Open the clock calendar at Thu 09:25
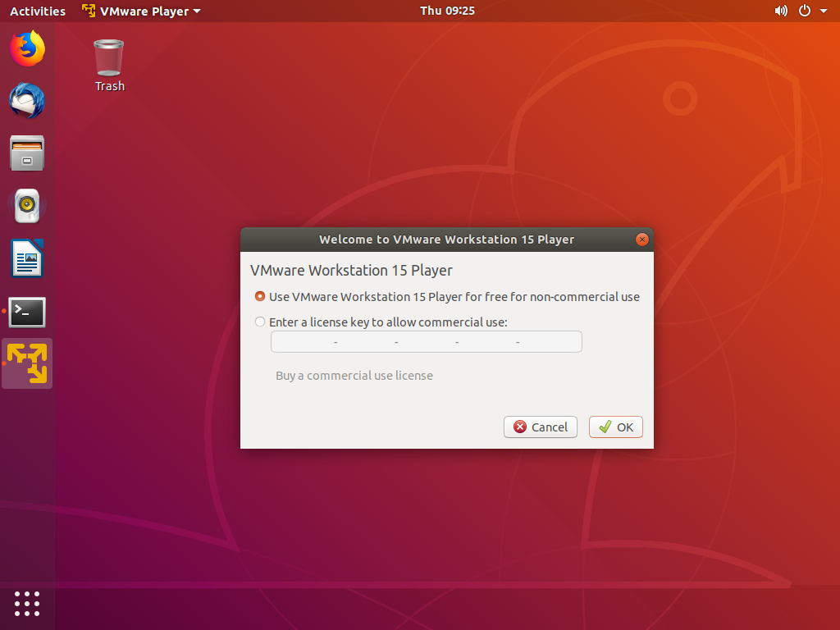 (x=447, y=11)
